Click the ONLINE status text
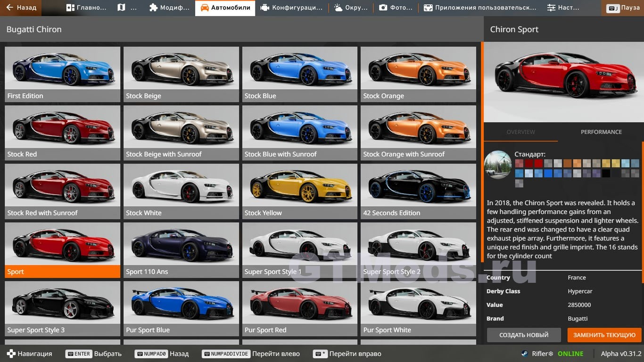Screen dimensions: 644x362 tap(570, 354)
